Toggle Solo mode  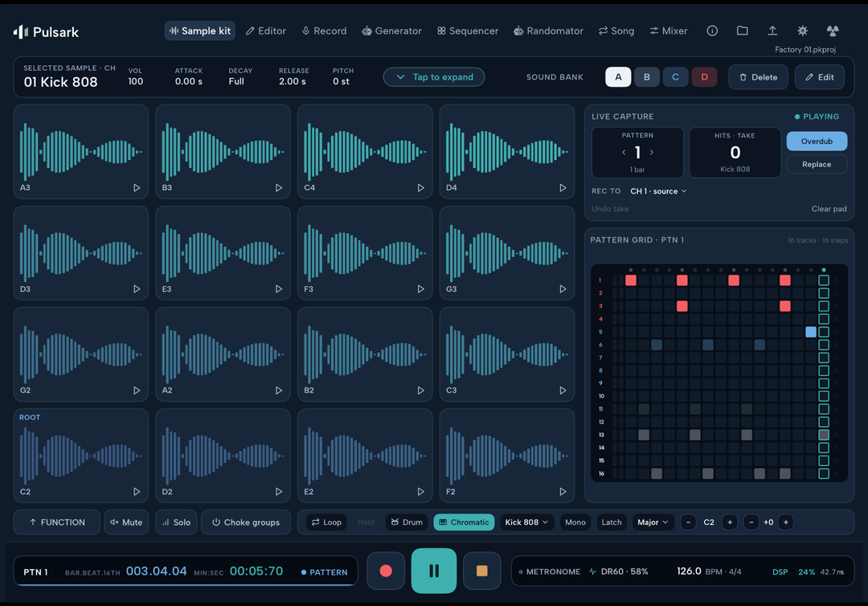[x=176, y=522]
